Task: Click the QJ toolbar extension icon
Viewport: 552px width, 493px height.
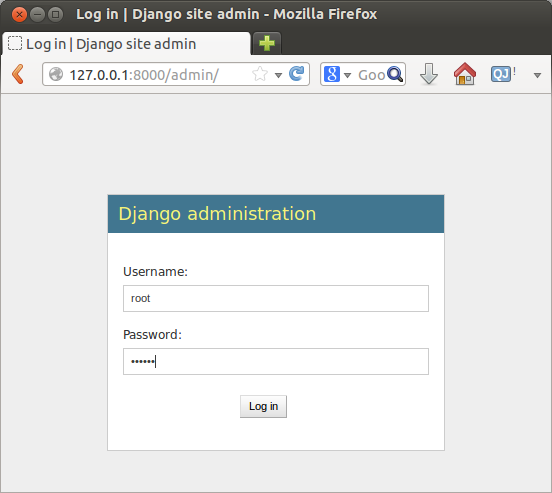Action: point(501,74)
